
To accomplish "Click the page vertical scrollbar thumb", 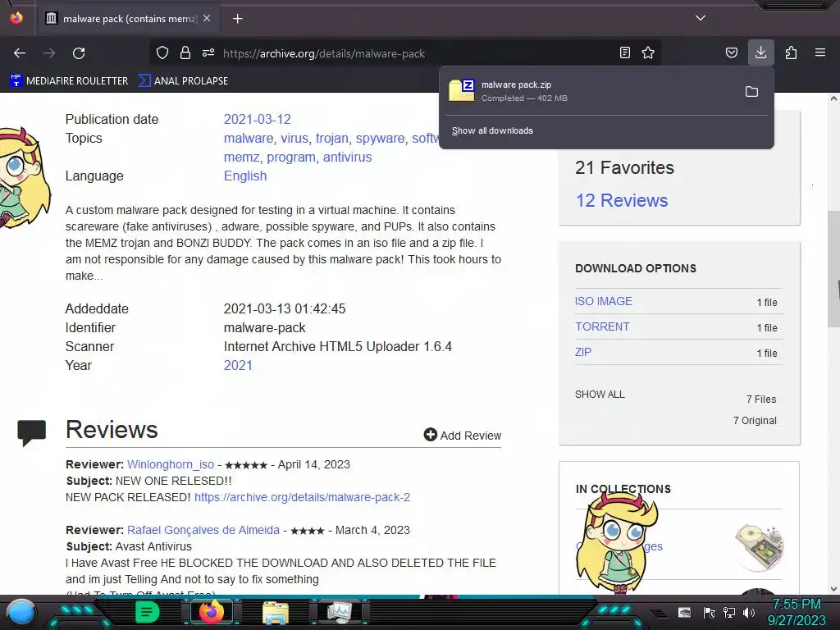I will tap(833, 269).
